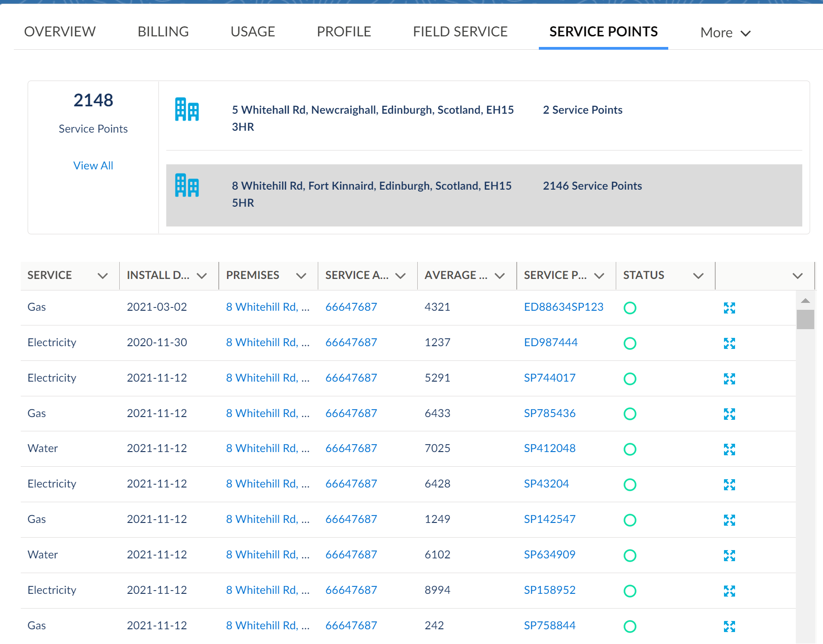Open INSTALL D... column dropdown chevron
The width and height of the screenshot is (823, 644).
pyautogui.click(x=202, y=276)
